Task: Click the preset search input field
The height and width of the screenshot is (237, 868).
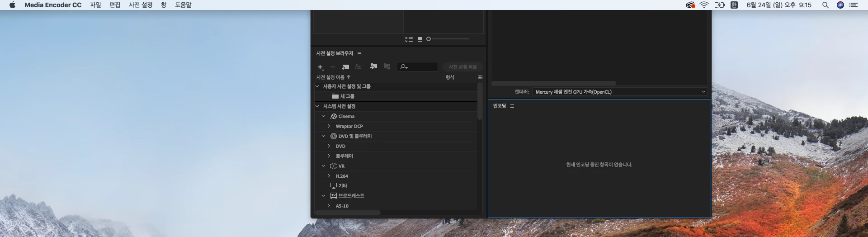Action: click(x=417, y=67)
